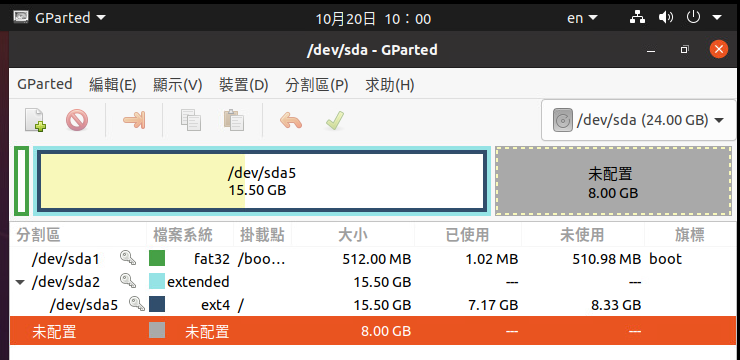Select the unallocated 8.00 GB block in disk map

[x=613, y=181]
